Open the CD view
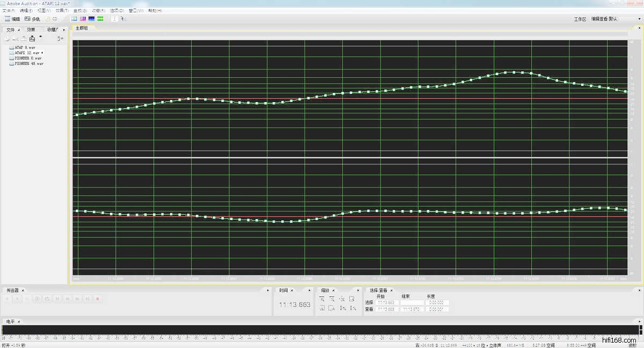This screenshot has height=348, width=644. click(x=52, y=19)
